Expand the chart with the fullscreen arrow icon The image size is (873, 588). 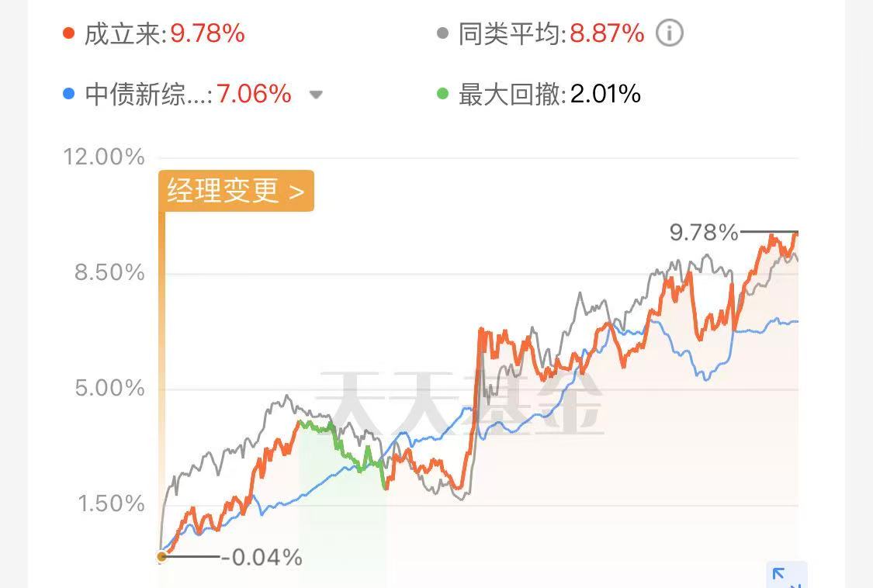pos(787,576)
